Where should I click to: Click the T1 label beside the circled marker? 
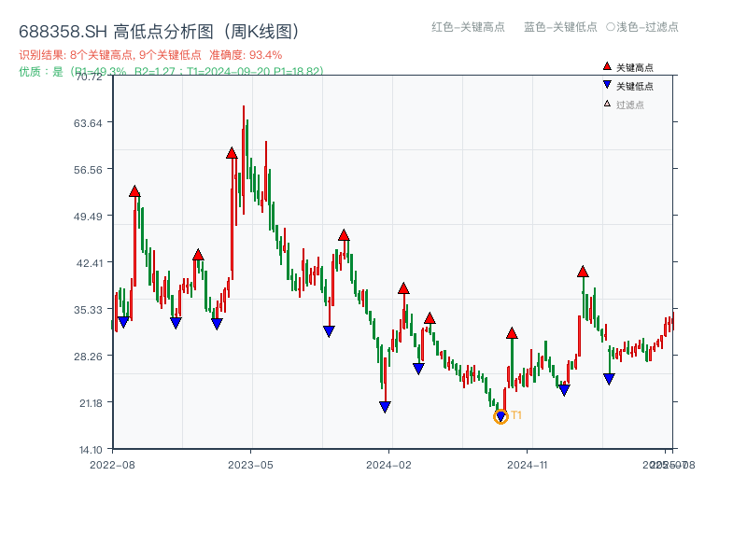[514, 415]
